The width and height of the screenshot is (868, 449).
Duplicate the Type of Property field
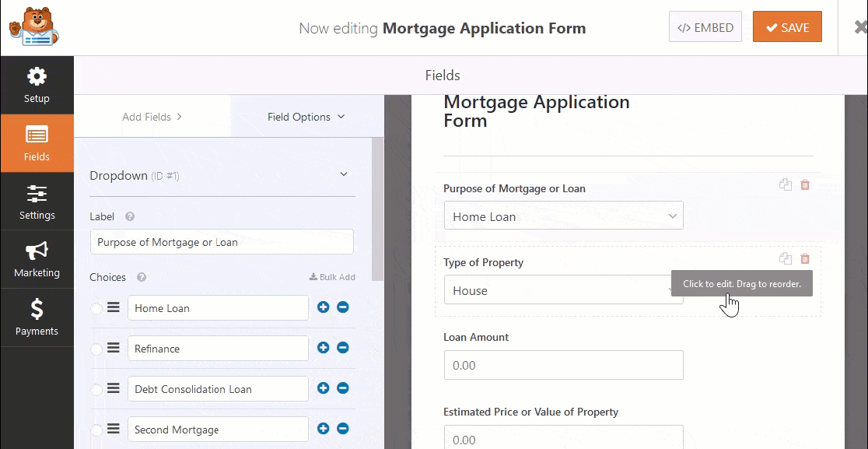tap(786, 259)
